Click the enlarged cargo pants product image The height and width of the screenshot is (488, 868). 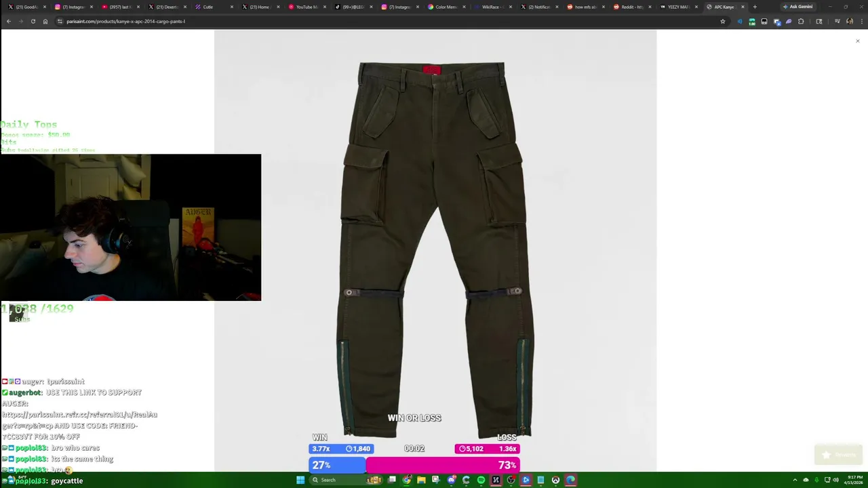(435, 250)
